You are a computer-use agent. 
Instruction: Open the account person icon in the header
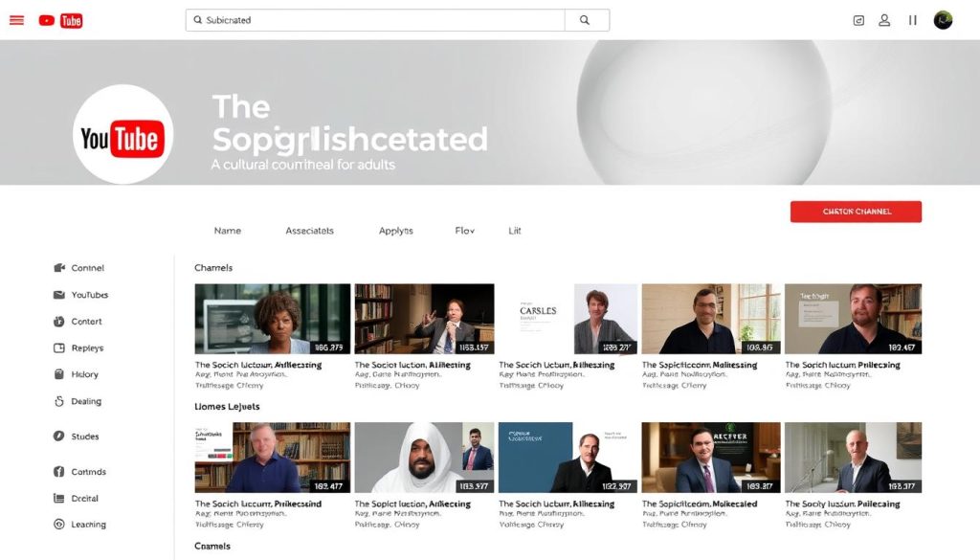pos(884,18)
